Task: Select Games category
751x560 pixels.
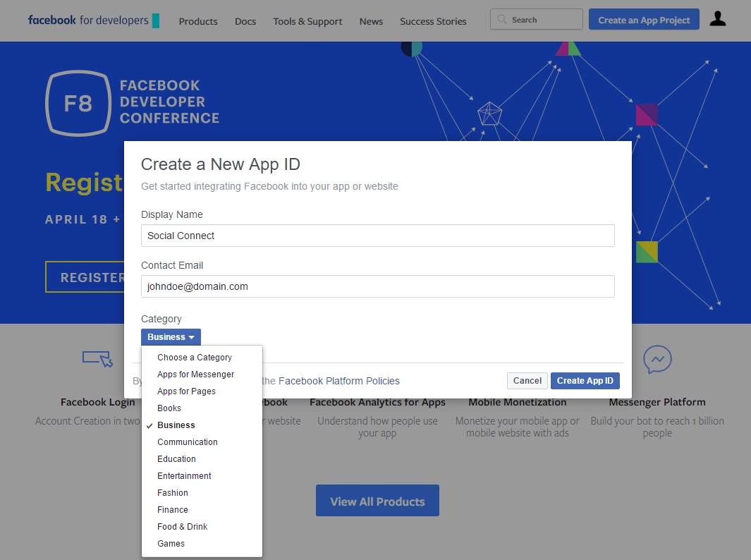Action: click(x=202, y=544)
